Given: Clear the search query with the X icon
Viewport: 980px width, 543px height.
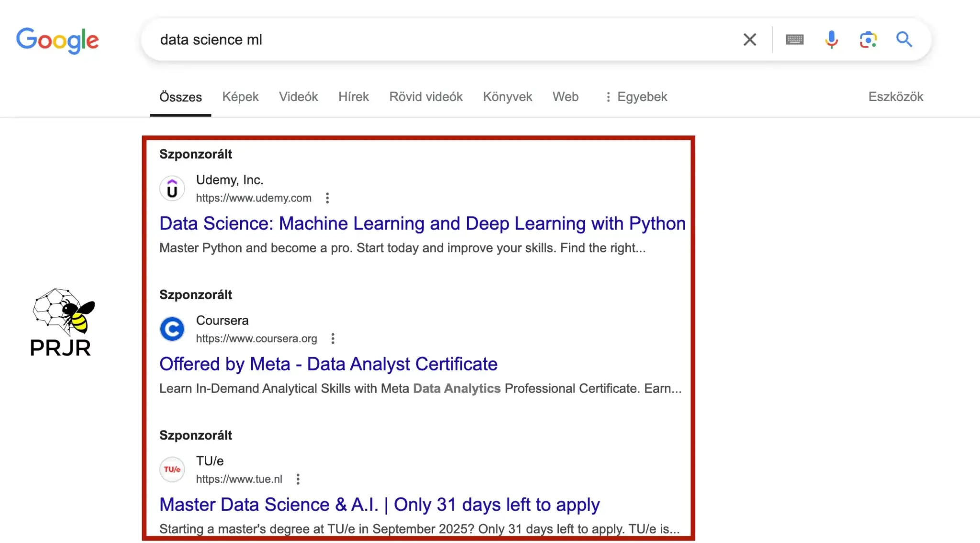Looking at the screenshot, I should point(750,40).
